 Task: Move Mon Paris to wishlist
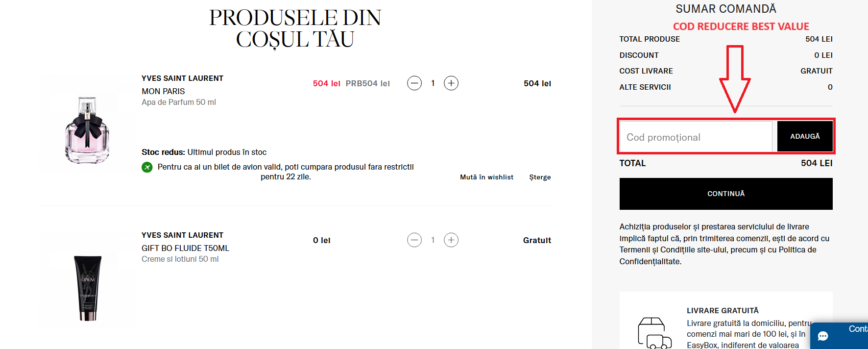click(486, 177)
